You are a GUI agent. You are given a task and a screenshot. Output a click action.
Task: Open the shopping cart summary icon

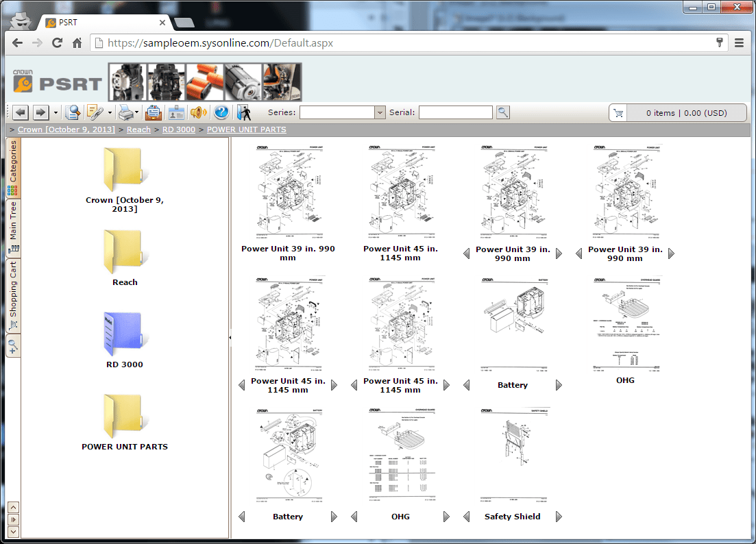coord(619,113)
